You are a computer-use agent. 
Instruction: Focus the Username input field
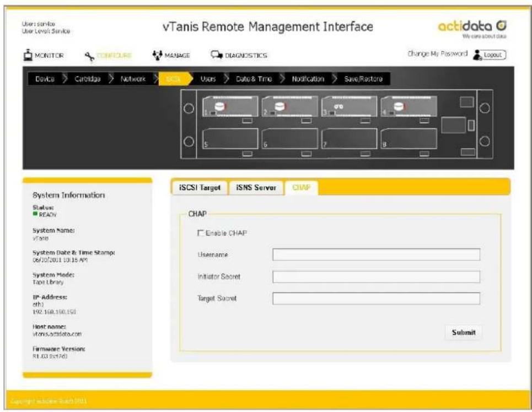point(377,254)
